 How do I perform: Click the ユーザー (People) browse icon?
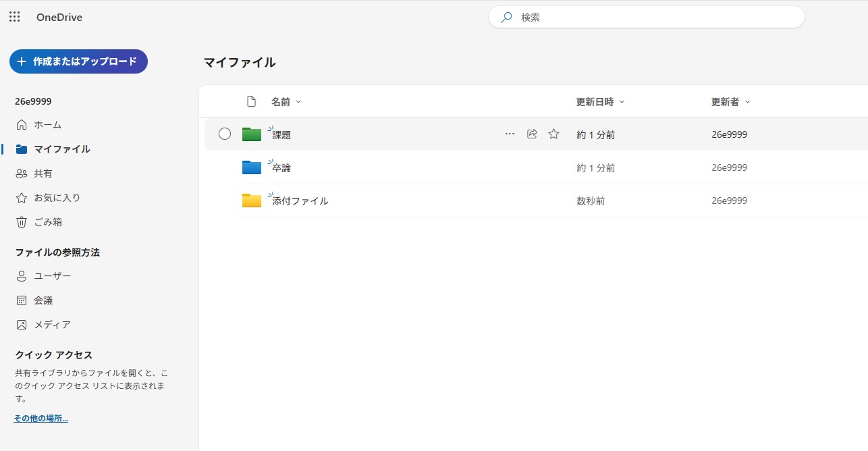coord(22,275)
